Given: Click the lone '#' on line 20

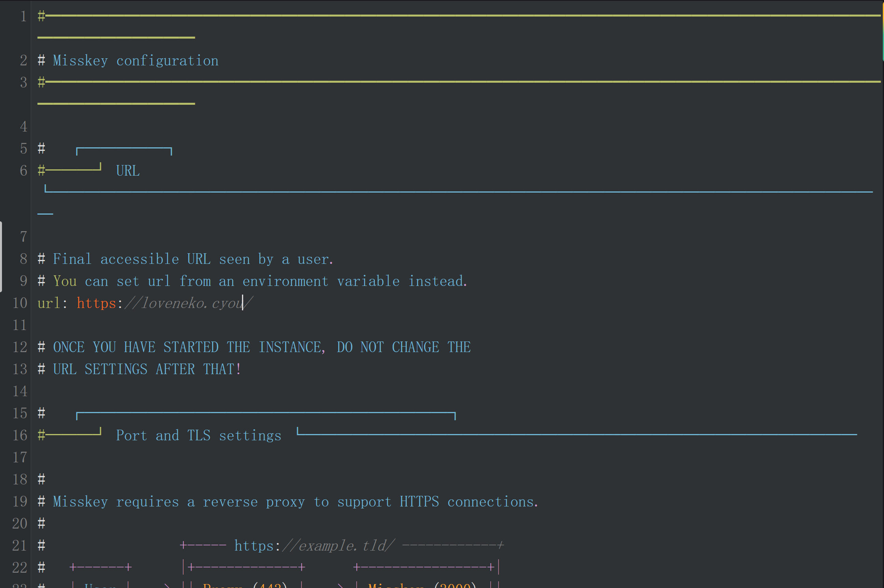Looking at the screenshot, I should click(41, 523).
